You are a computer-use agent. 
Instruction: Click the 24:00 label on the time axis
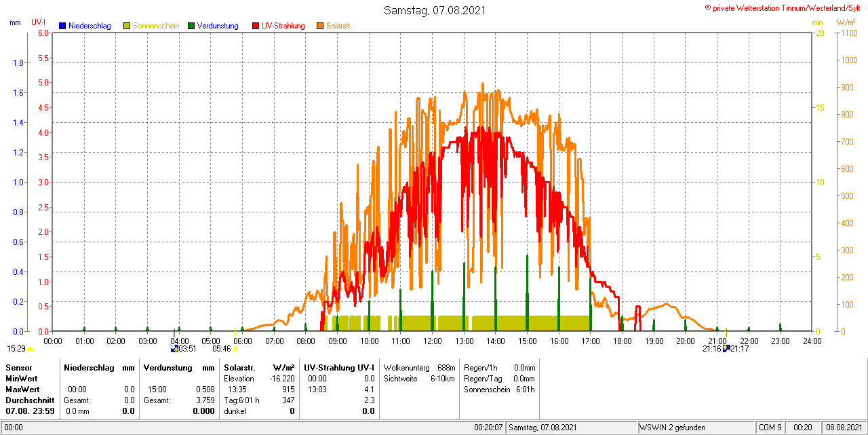812,341
